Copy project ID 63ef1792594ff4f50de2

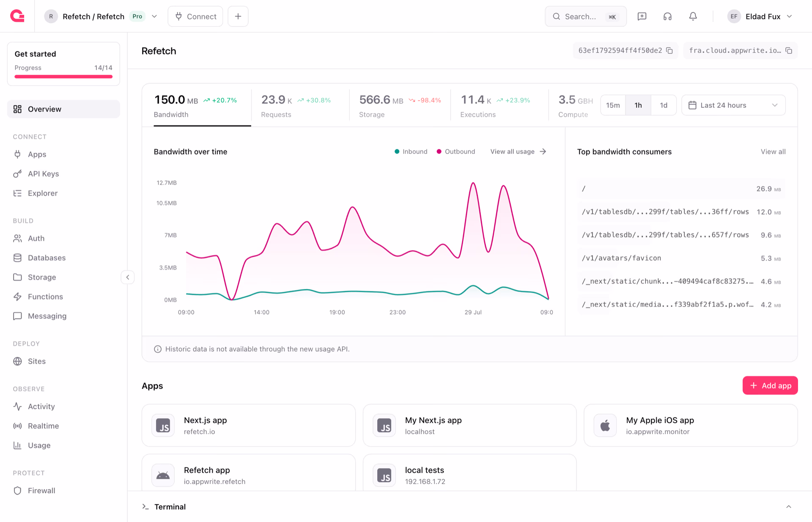click(x=669, y=50)
